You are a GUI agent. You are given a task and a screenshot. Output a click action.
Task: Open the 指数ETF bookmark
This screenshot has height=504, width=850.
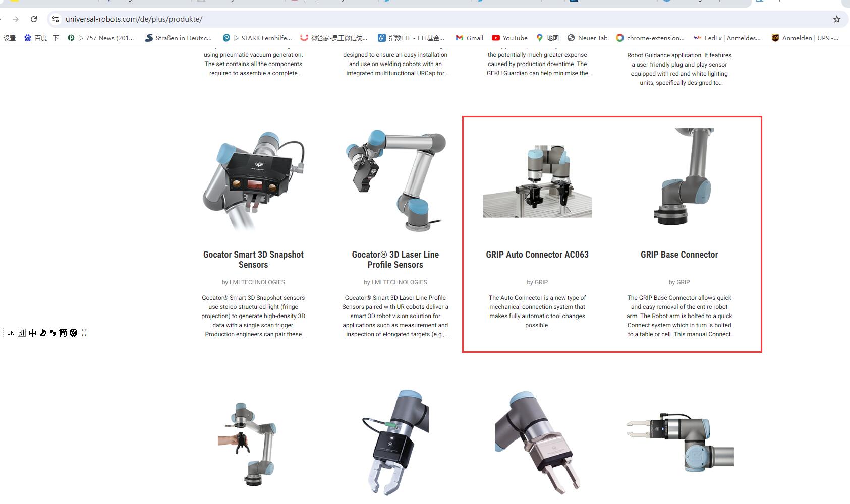pos(411,38)
